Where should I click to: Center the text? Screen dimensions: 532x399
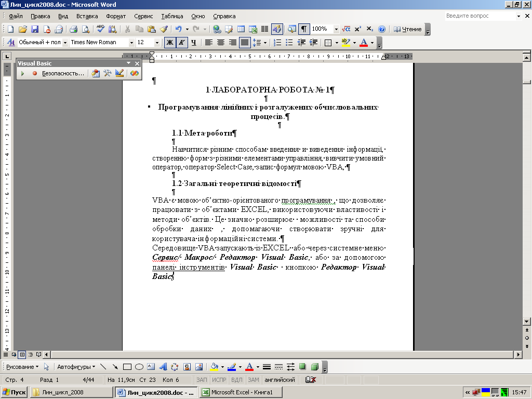click(x=220, y=43)
